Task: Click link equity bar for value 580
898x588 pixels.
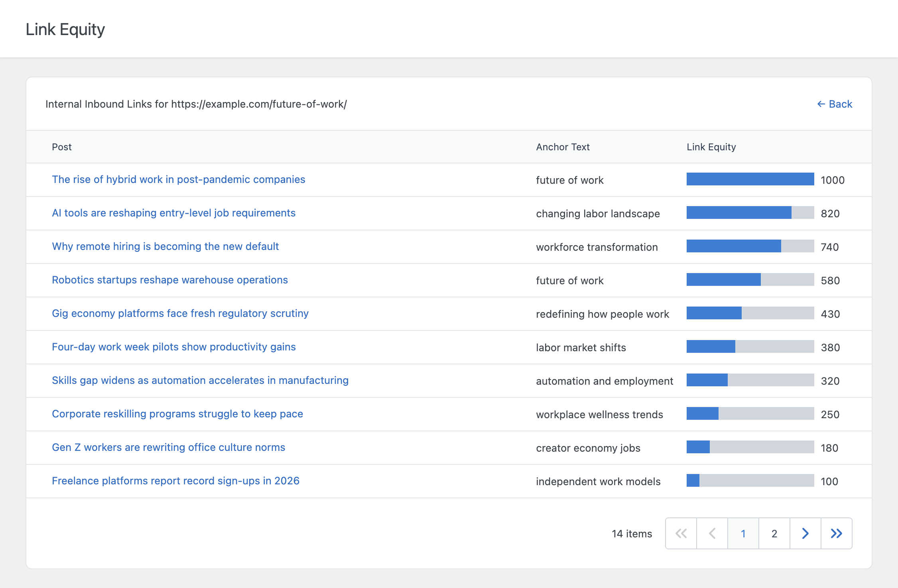Action: click(750, 279)
